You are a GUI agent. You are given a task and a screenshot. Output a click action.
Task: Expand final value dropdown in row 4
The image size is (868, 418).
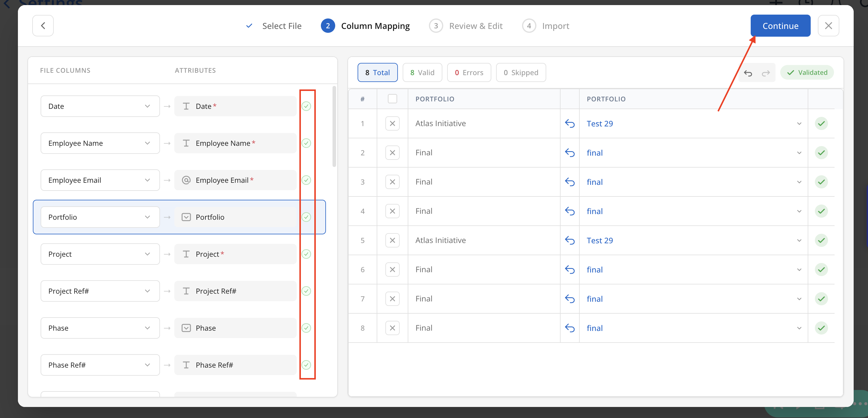pyautogui.click(x=799, y=211)
